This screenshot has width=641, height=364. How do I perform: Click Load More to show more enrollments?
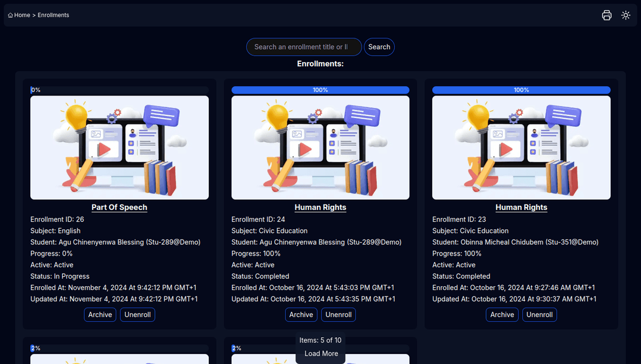pyautogui.click(x=321, y=354)
